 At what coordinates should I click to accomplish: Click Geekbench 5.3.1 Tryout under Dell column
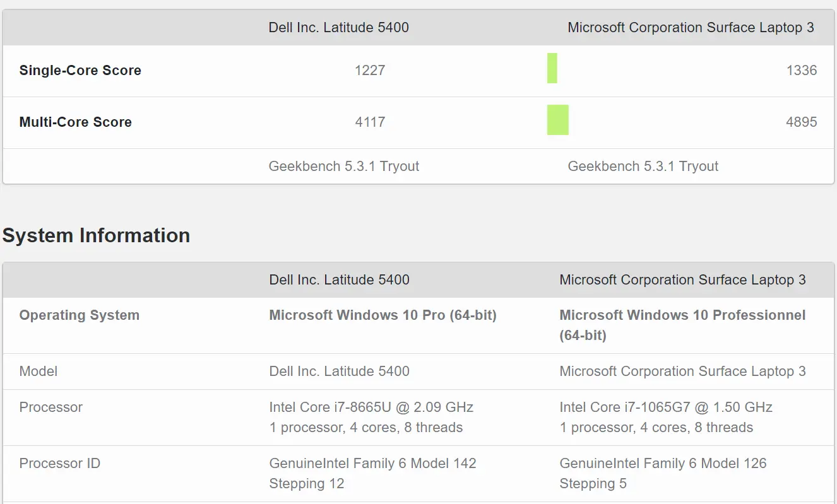(344, 166)
